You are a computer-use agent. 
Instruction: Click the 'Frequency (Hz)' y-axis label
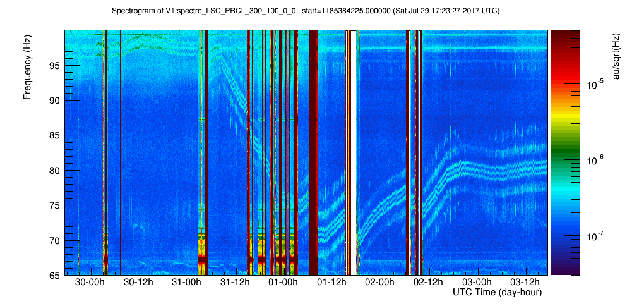[x=27, y=67]
